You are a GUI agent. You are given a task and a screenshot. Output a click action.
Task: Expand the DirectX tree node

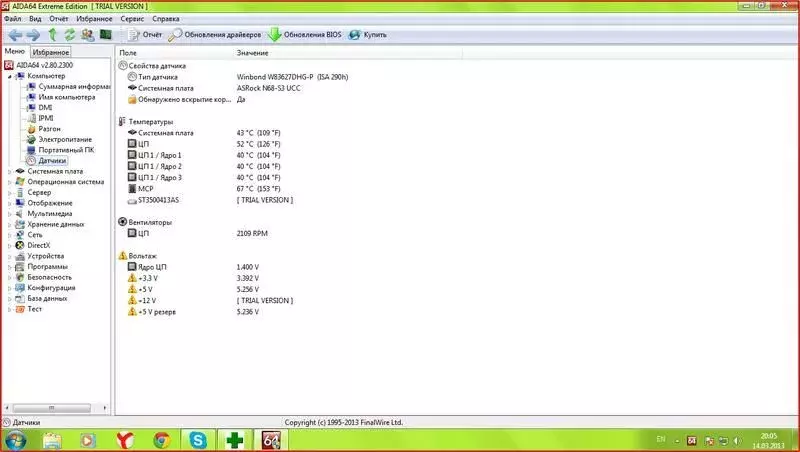point(10,245)
